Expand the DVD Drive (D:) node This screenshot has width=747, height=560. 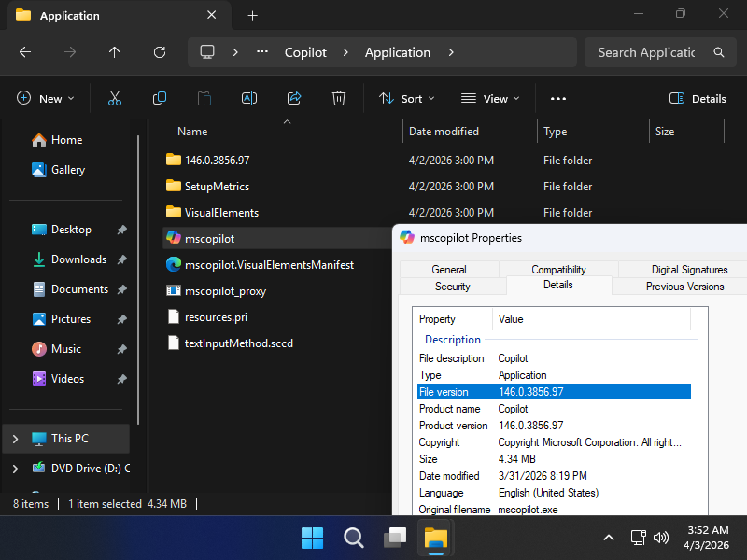(x=15, y=469)
